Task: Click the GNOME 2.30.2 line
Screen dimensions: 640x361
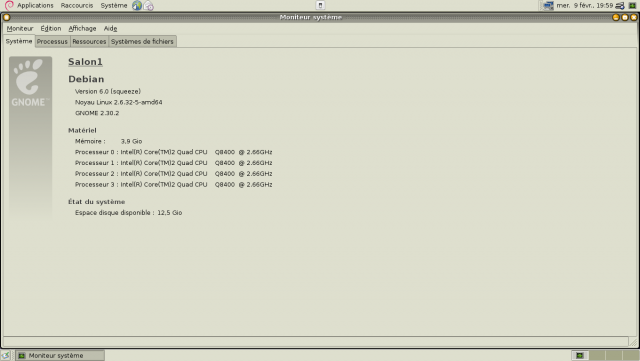Action: coord(97,113)
